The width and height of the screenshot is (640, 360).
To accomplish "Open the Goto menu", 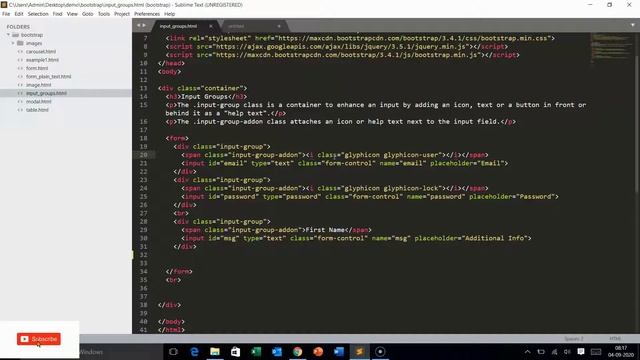I will [x=88, y=14].
